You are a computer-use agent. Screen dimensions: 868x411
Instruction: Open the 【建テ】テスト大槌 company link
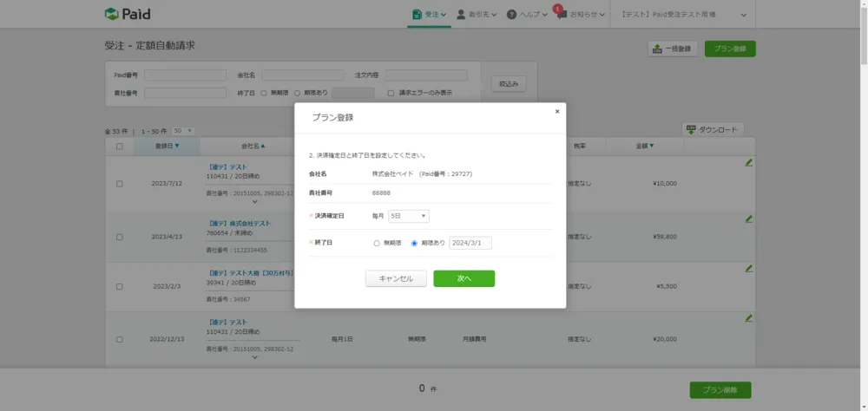(250, 273)
